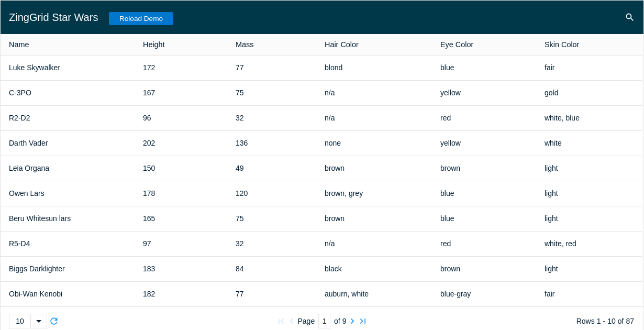Open the search icon in the header
Viewport: 644px width, 330px height.
[629, 17]
